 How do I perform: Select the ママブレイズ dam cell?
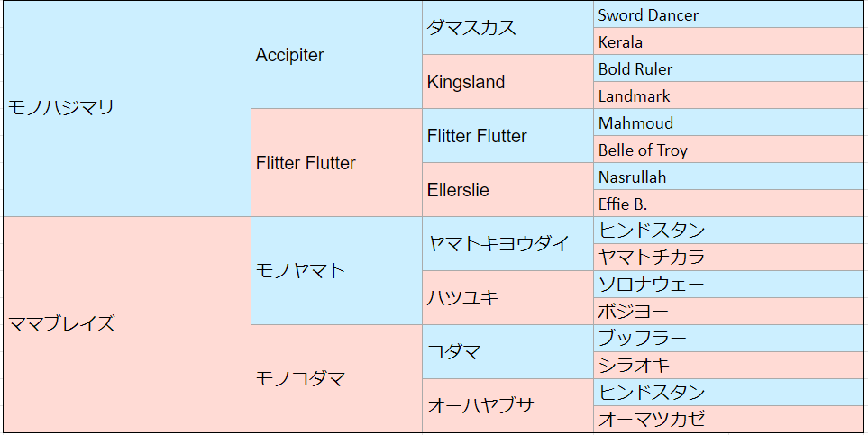pyautogui.click(x=127, y=324)
